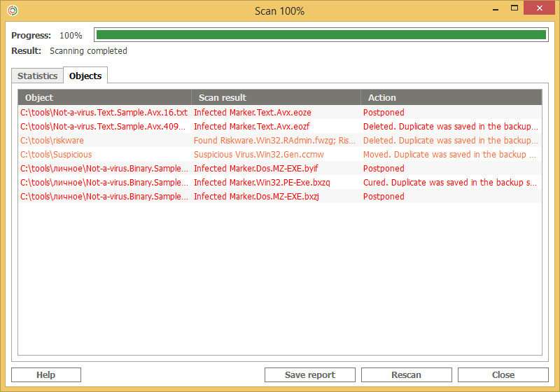Minimize the Scan window
This screenshot has width=560, height=392.
tap(496, 9)
